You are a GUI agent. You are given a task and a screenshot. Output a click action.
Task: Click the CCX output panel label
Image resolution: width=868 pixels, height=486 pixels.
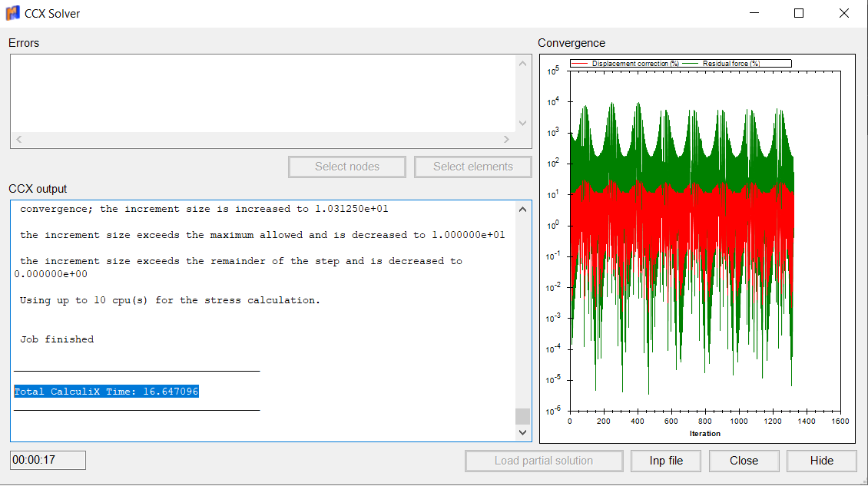(38, 189)
